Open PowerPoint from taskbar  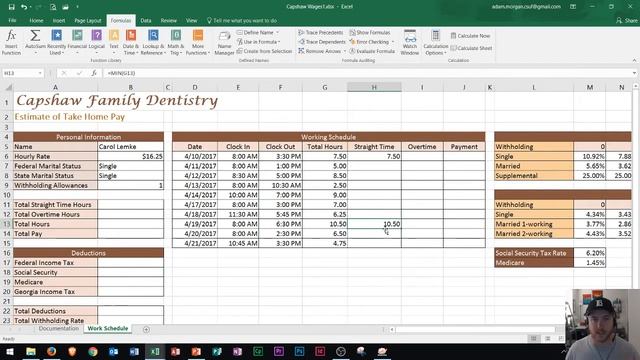click(x=196, y=351)
